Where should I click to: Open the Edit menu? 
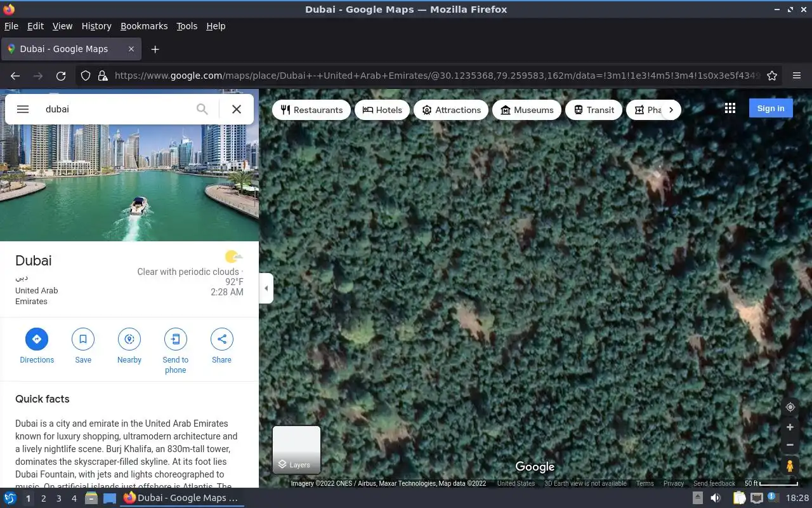tap(36, 26)
